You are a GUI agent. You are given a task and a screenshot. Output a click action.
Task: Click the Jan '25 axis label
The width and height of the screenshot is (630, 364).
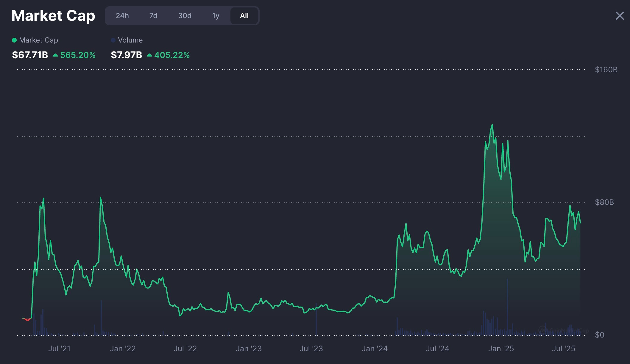coord(501,349)
